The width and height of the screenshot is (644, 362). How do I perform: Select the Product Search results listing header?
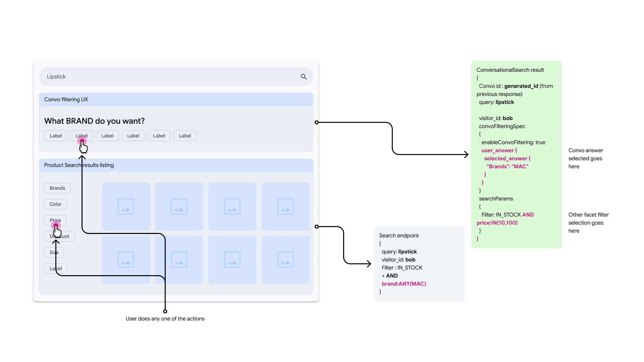tap(79, 165)
